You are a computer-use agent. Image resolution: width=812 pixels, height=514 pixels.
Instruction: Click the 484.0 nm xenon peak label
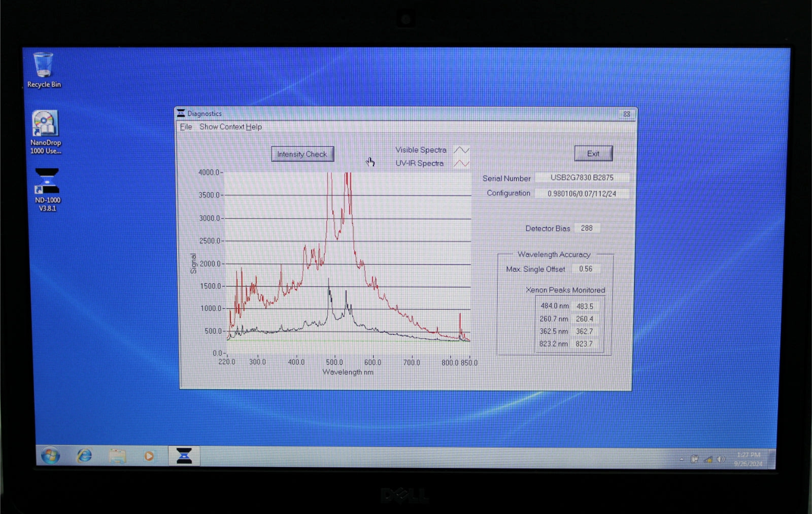[x=554, y=306]
